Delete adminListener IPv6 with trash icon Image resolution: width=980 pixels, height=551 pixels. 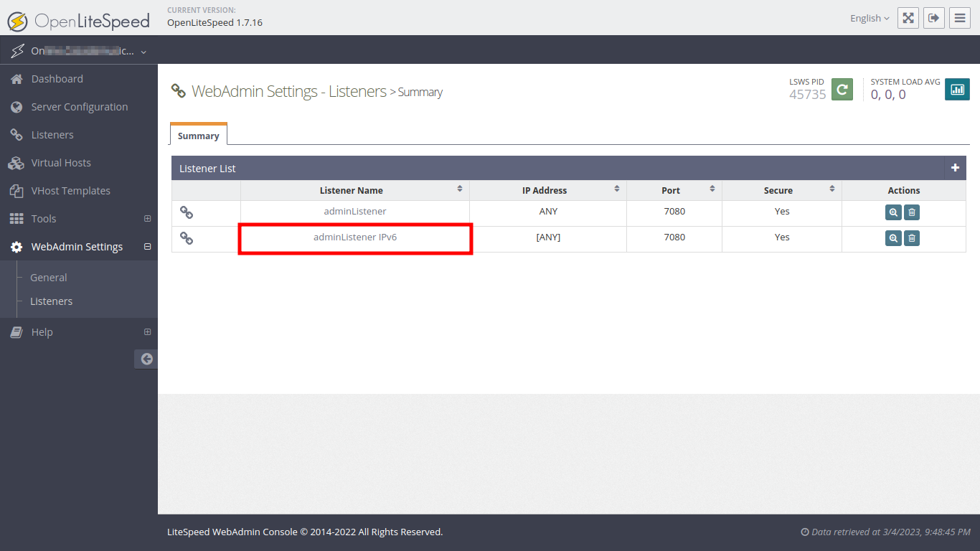912,238
